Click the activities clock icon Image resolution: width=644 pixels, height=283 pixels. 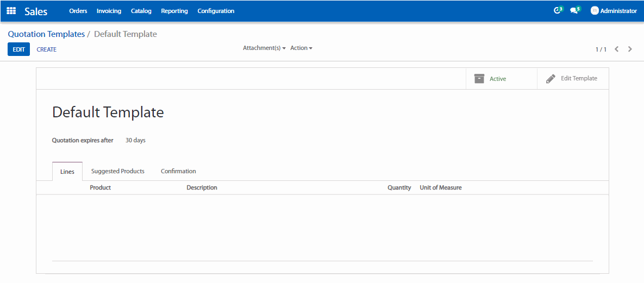tap(557, 11)
